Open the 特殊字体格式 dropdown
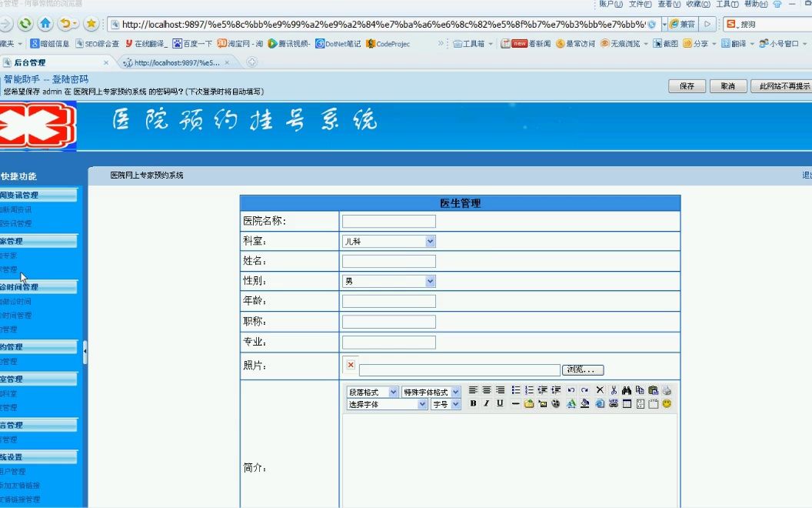Viewport: 812px width, 508px height. pos(431,392)
